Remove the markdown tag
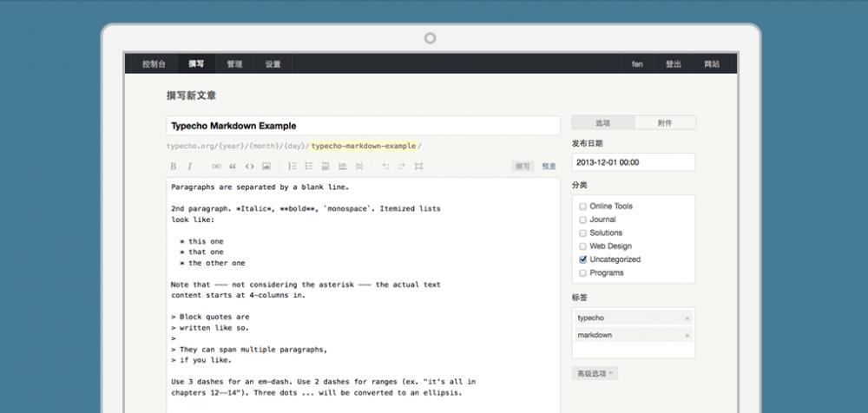Viewport: 868px width, 413px height. pos(687,336)
